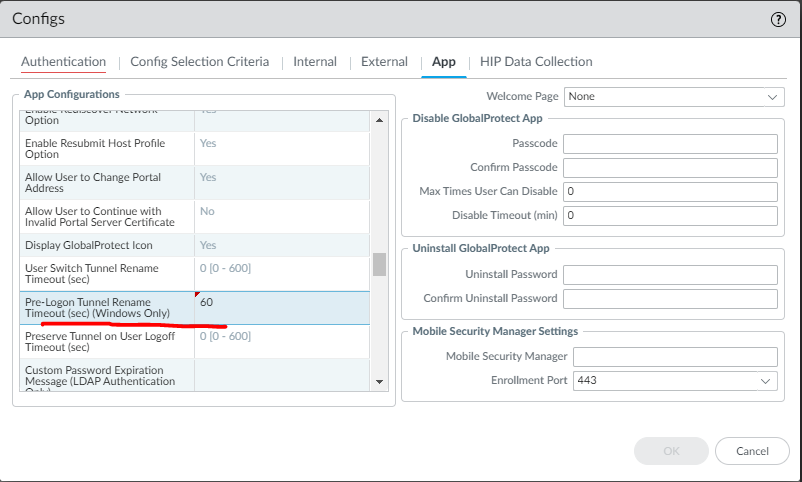Viewport: 802px width, 482px height.
Task: Click the help question mark icon
Action: (778, 20)
